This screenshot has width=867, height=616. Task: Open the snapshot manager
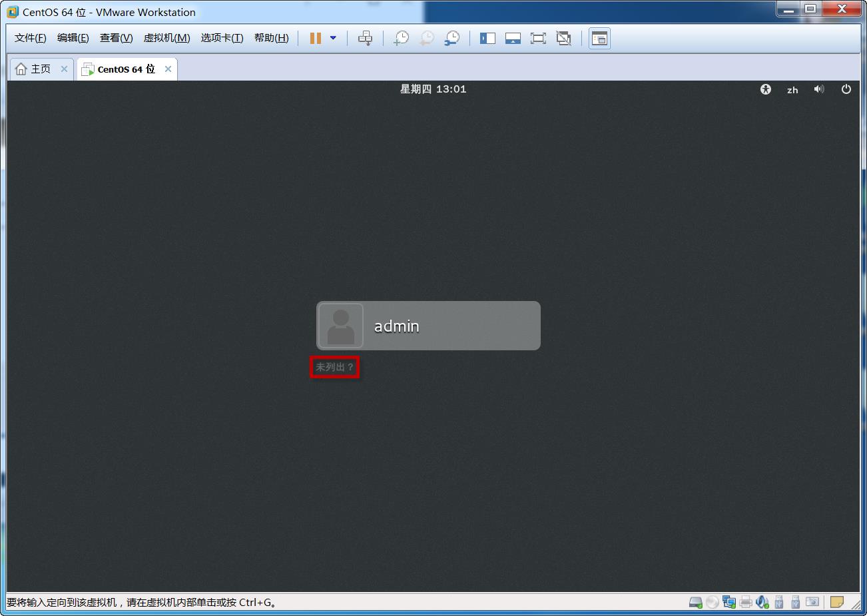pyautogui.click(x=452, y=38)
